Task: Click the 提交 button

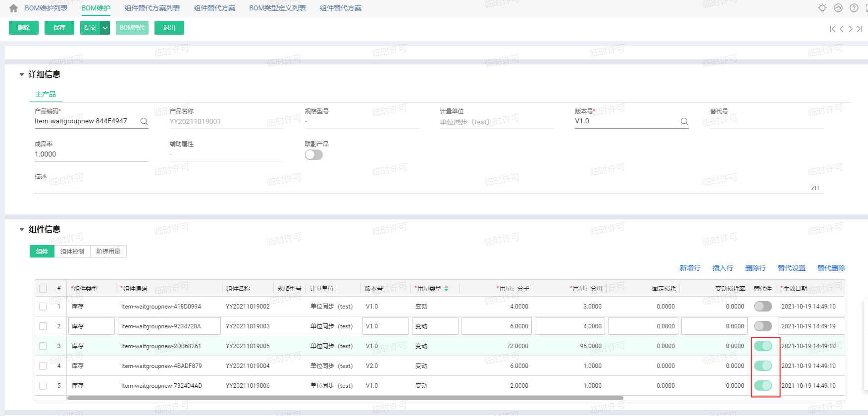Action: click(x=90, y=28)
